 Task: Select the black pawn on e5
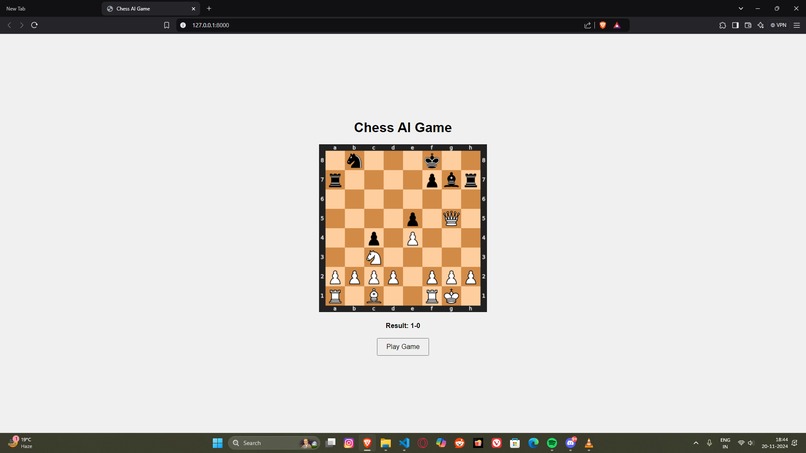412,219
